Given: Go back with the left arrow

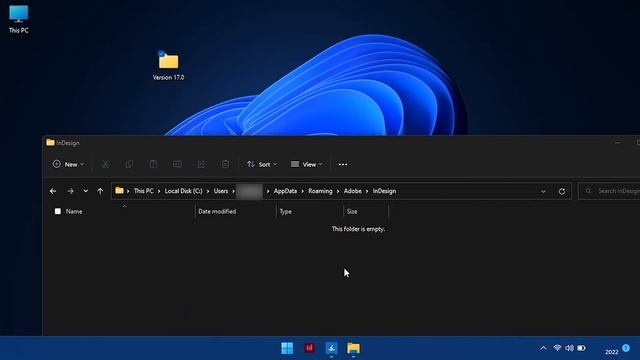Looking at the screenshot, I should click(x=53, y=191).
